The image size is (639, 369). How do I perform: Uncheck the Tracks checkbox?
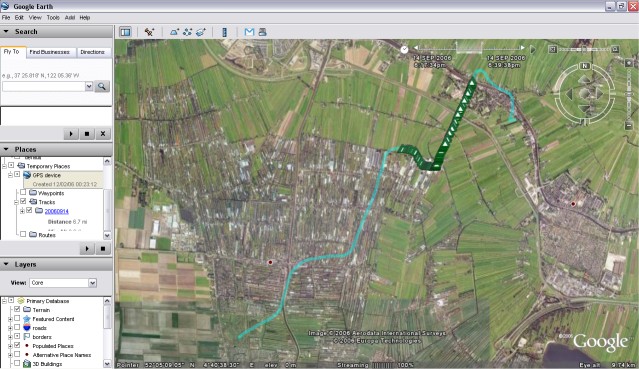point(23,201)
